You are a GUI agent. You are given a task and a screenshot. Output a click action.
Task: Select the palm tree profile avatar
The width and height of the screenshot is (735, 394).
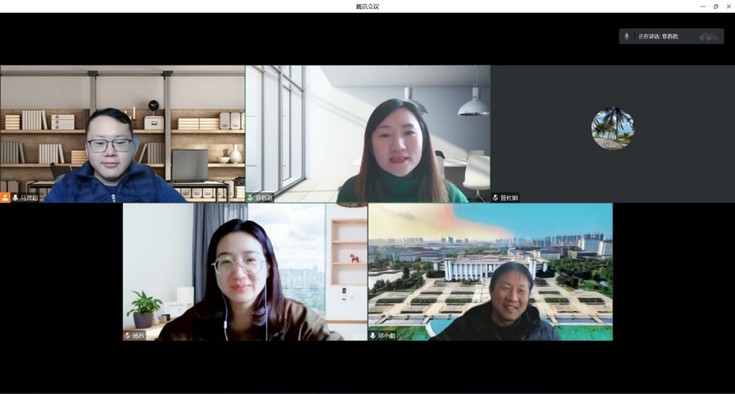(x=613, y=128)
